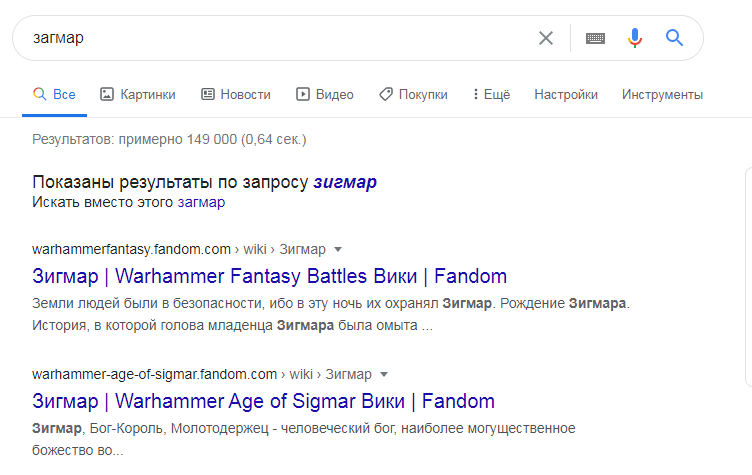This screenshot has height=475, width=752.
Task: Clear the search query with X icon
Action: (x=545, y=38)
